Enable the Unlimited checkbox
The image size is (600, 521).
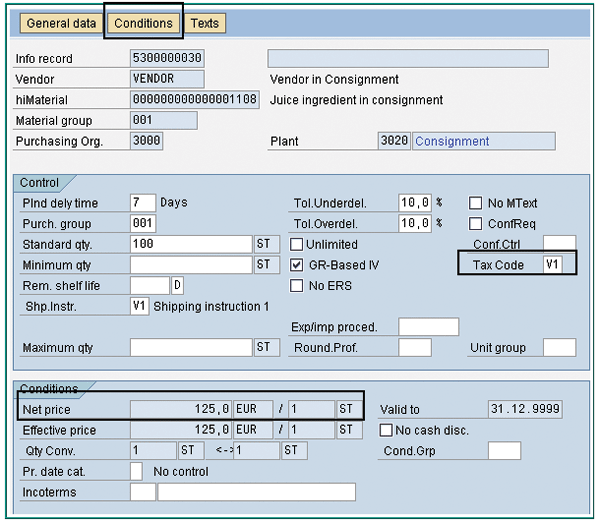(297, 245)
